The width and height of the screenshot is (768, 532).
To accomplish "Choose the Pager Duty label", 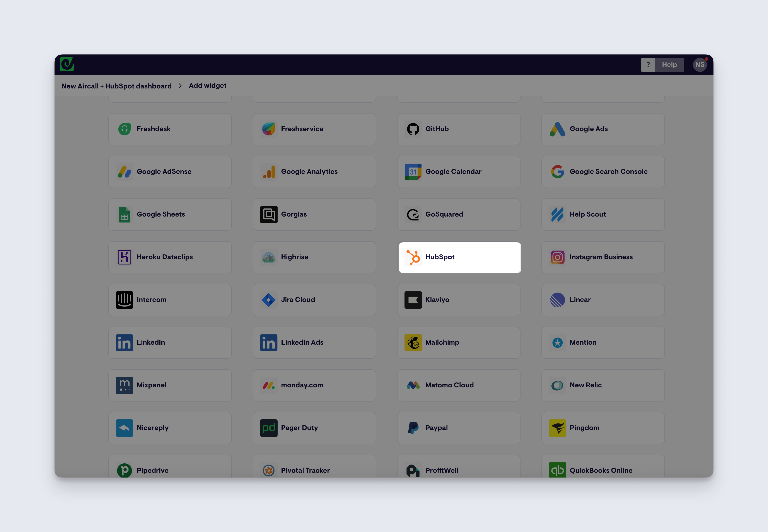I will [299, 428].
